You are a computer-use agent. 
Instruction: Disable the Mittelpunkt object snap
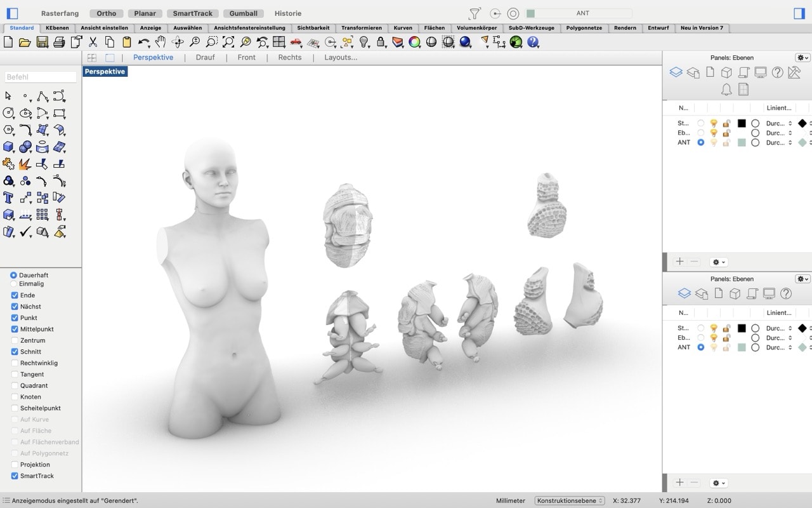(x=15, y=329)
